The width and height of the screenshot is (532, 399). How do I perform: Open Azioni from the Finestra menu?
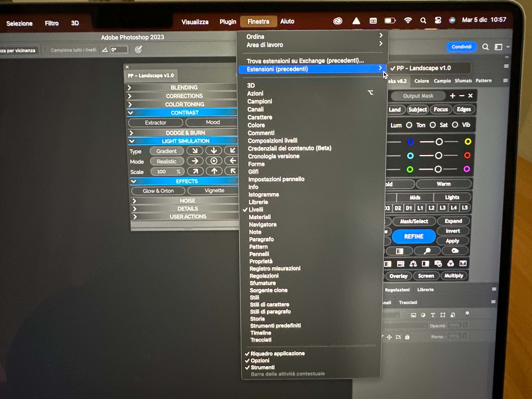(255, 93)
